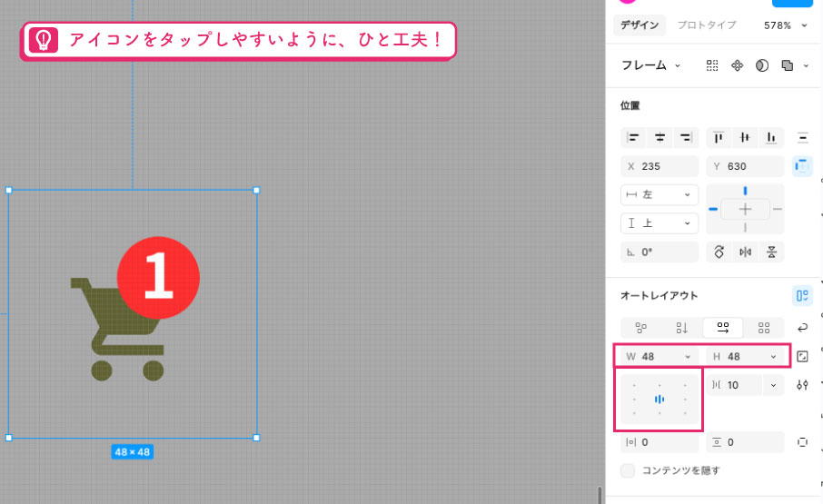Click the オートレイアウト section heading
The image size is (823, 504).
(659, 295)
